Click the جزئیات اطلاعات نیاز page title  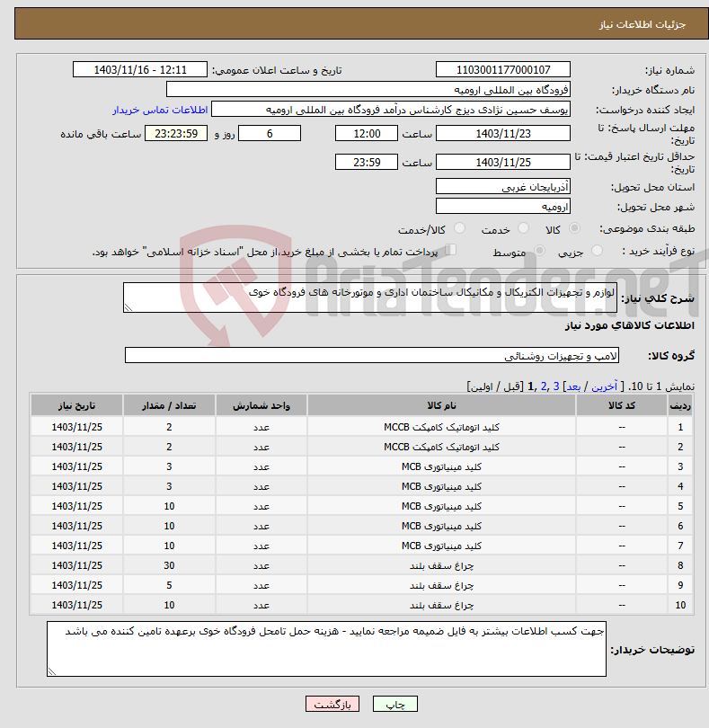click(x=643, y=24)
